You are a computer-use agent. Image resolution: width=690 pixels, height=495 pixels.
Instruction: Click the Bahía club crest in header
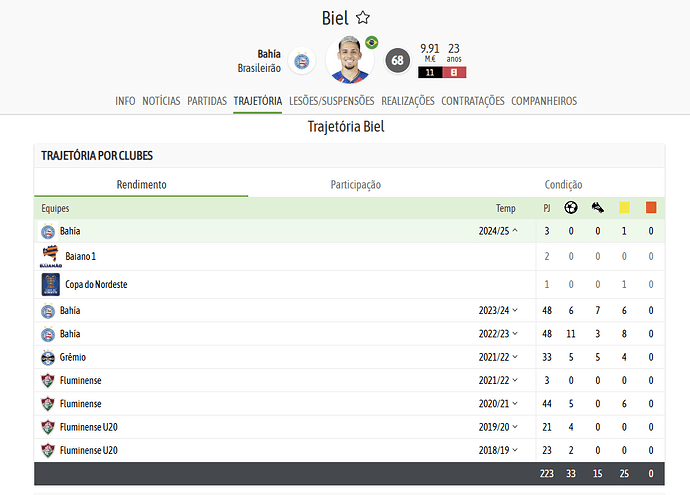pos(301,61)
